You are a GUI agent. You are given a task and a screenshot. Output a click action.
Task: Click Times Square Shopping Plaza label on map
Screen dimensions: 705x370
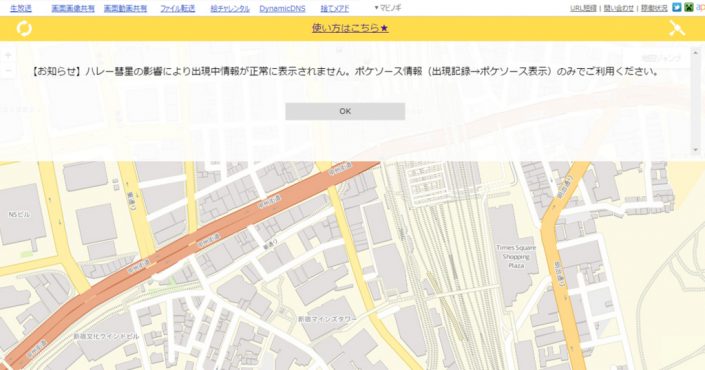(x=516, y=256)
